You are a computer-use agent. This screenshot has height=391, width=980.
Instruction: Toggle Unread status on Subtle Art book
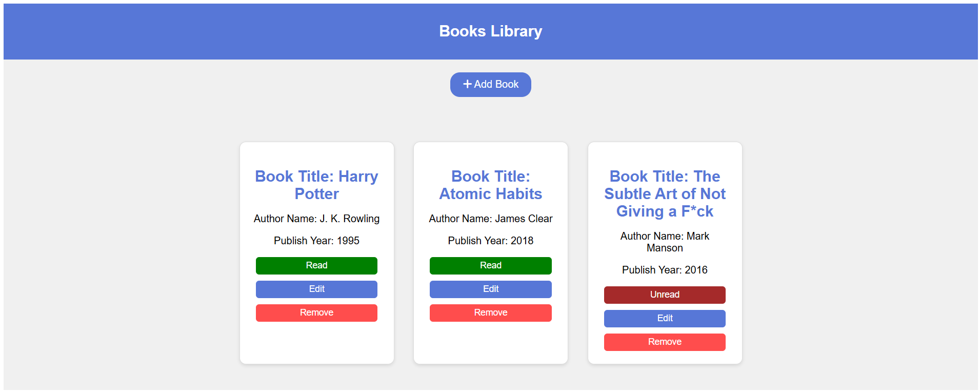665,295
